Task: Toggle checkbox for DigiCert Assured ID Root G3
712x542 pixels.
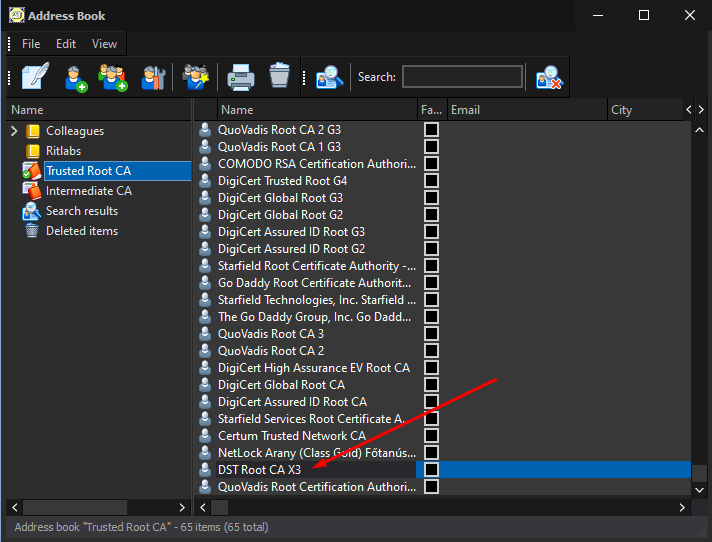Action: coord(431,232)
